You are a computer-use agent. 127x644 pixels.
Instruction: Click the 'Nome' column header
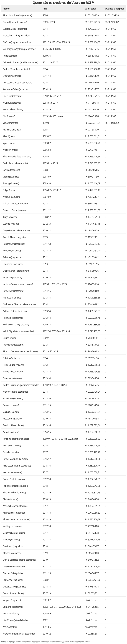6,9
